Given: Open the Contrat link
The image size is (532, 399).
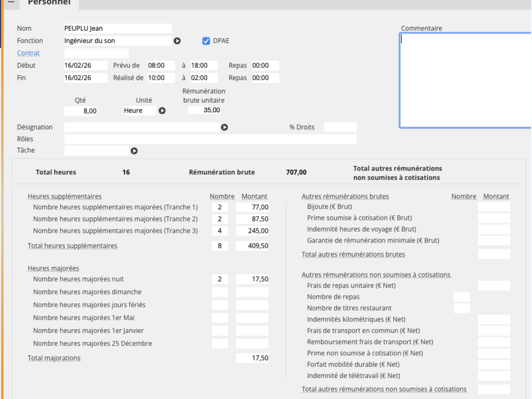Looking at the screenshot, I should pos(28,53).
